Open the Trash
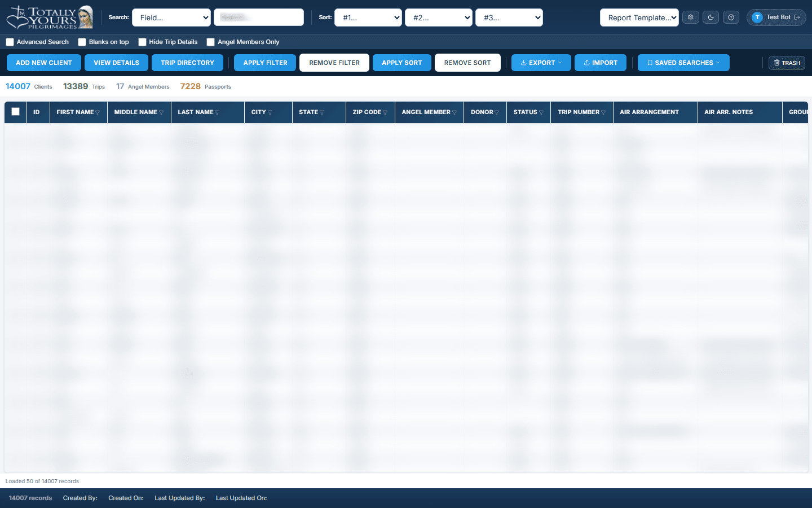The height and width of the screenshot is (508, 812). click(787, 63)
